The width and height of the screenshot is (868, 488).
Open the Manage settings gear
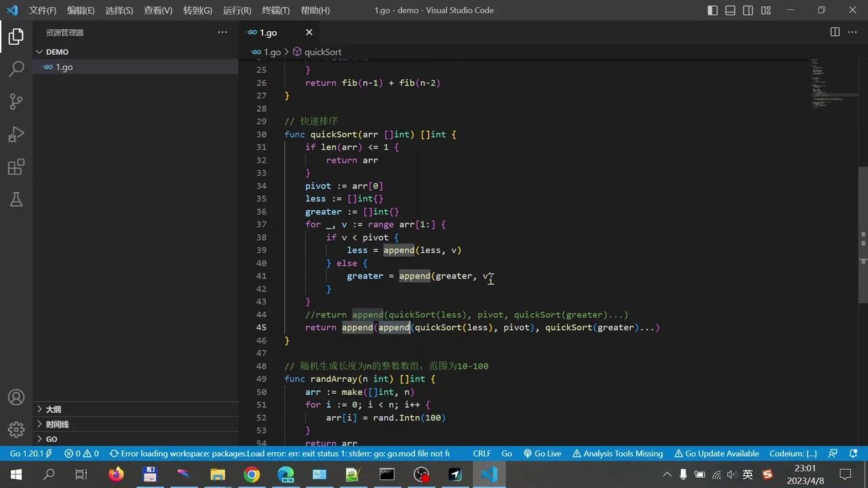click(x=16, y=429)
